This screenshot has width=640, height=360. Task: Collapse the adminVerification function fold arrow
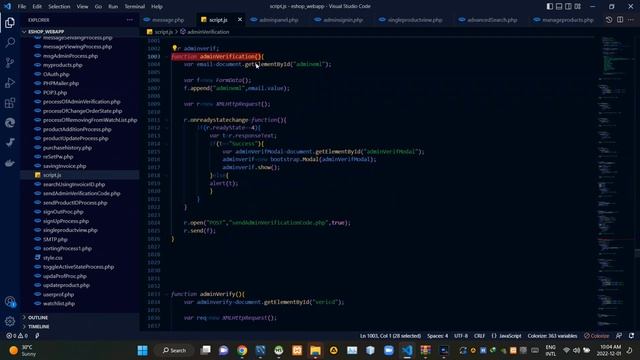click(x=167, y=56)
